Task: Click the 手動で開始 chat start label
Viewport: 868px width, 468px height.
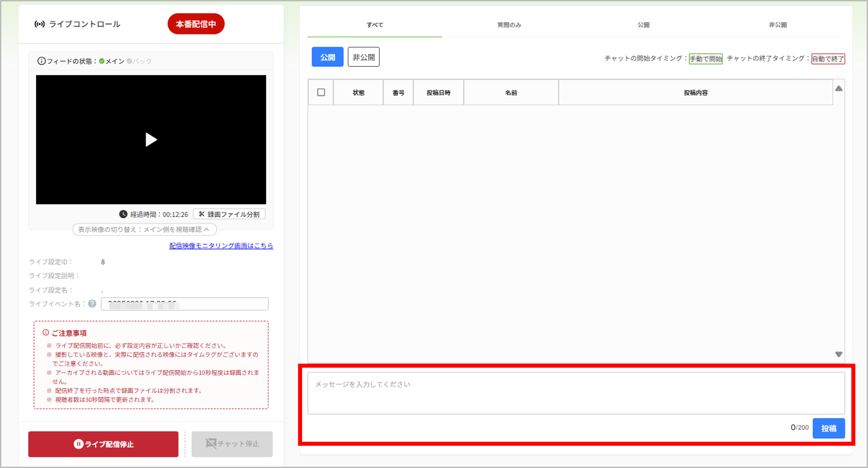Action: [706, 59]
